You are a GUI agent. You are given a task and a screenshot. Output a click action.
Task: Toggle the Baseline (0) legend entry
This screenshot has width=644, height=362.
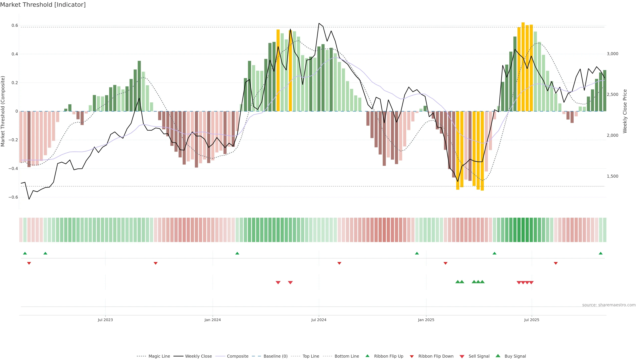[276, 356]
